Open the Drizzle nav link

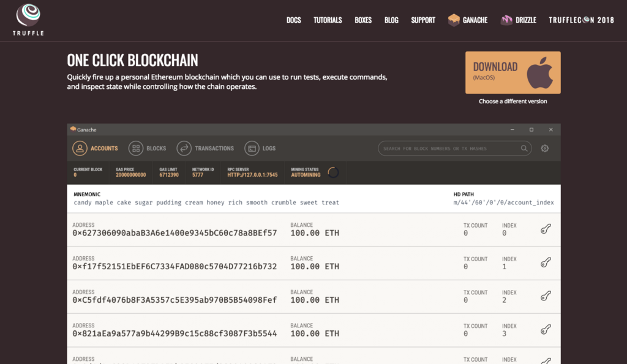tap(526, 20)
